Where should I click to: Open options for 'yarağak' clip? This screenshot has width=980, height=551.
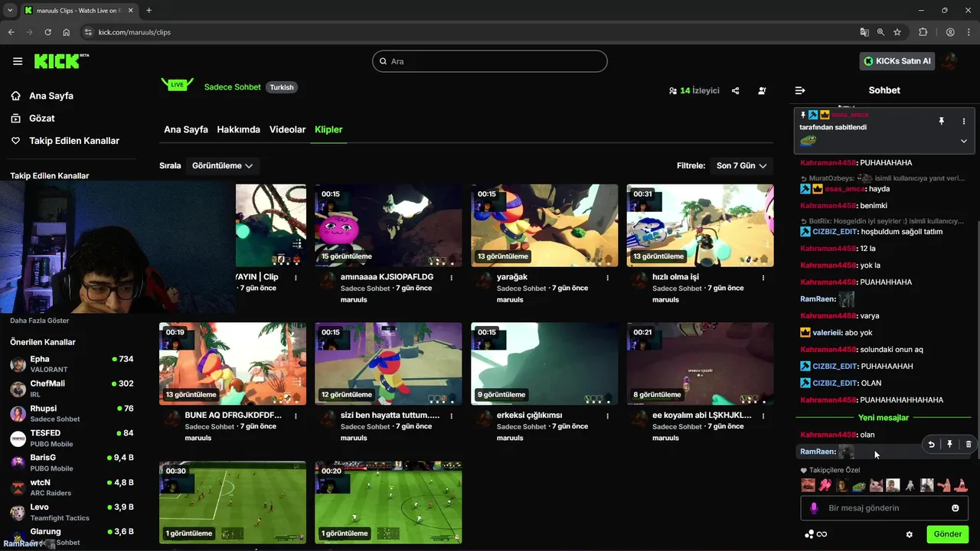click(x=608, y=278)
